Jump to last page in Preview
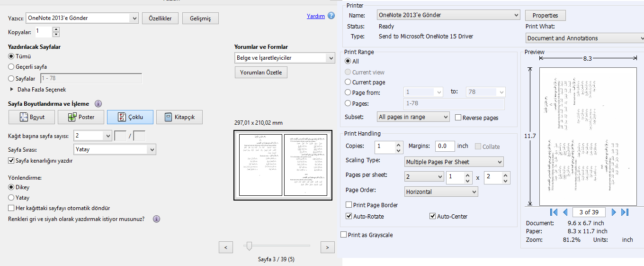 pyautogui.click(x=625, y=212)
